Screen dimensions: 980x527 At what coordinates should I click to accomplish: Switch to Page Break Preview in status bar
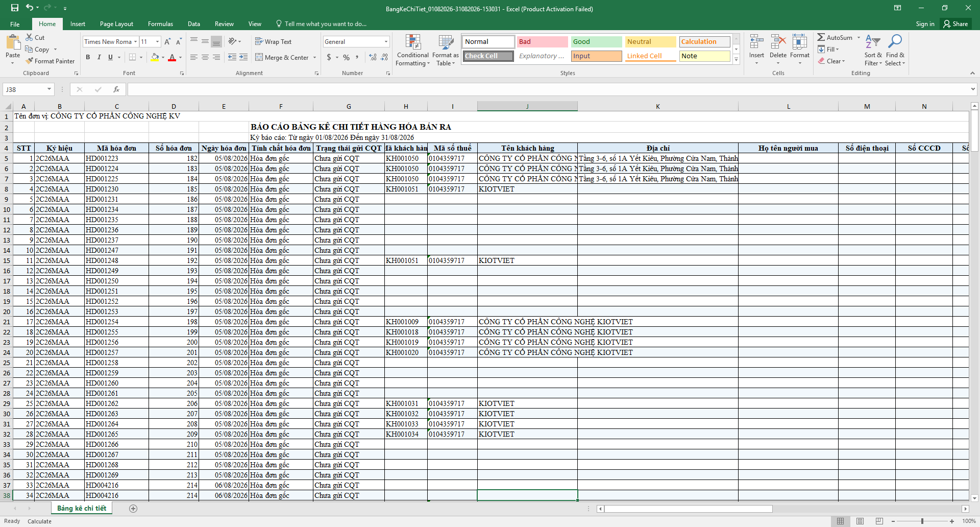(x=879, y=521)
